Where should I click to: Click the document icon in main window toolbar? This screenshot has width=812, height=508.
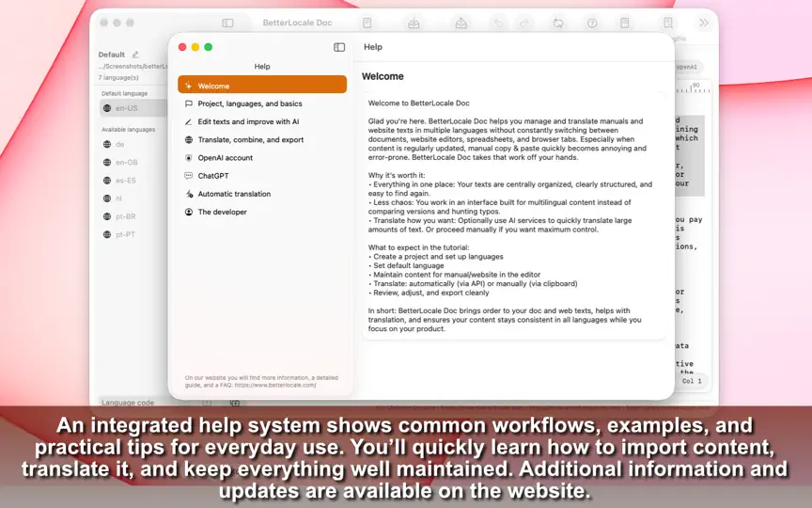click(367, 23)
